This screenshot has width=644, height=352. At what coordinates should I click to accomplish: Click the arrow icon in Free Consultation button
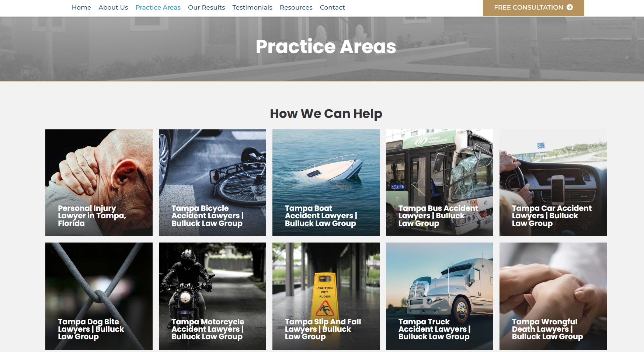click(x=570, y=7)
